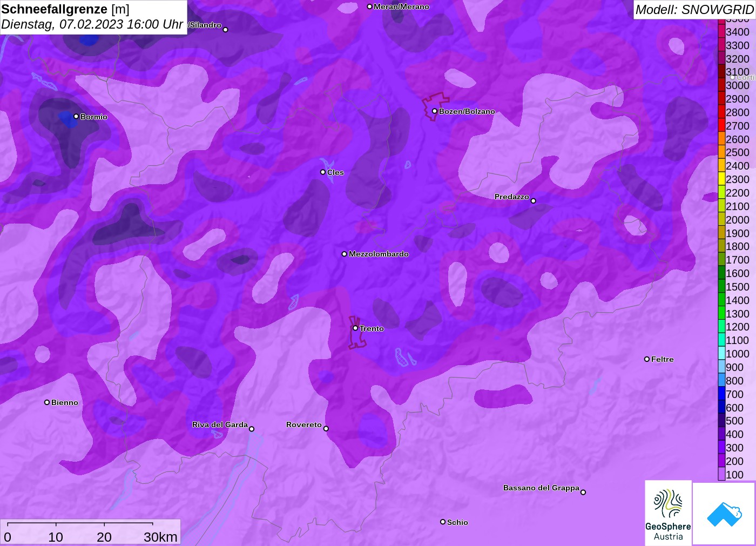Viewport: 756px width, 546px height.
Task: Select the 700 m blue legend swatch
Action: pyautogui.click(x=721, y=394)
